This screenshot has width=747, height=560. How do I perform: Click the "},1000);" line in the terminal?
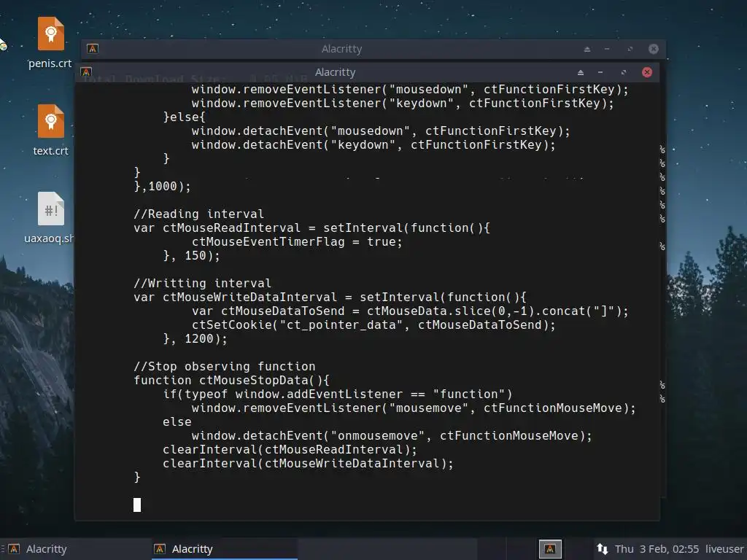coord(162,186)
